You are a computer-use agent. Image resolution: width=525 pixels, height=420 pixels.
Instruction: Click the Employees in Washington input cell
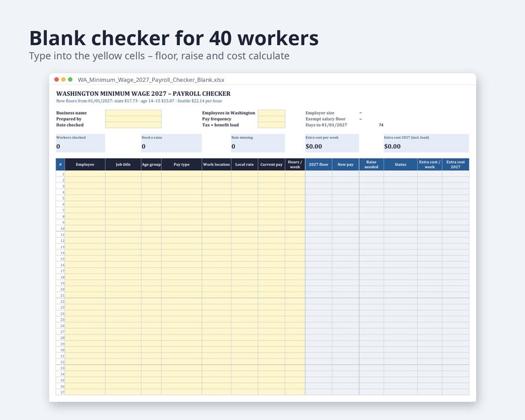tap(272, 113)
